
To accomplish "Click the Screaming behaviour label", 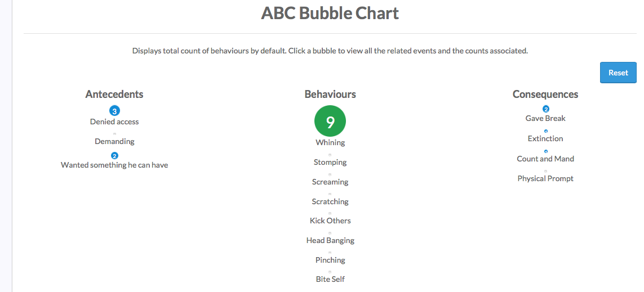I will [x=330, y=182].
